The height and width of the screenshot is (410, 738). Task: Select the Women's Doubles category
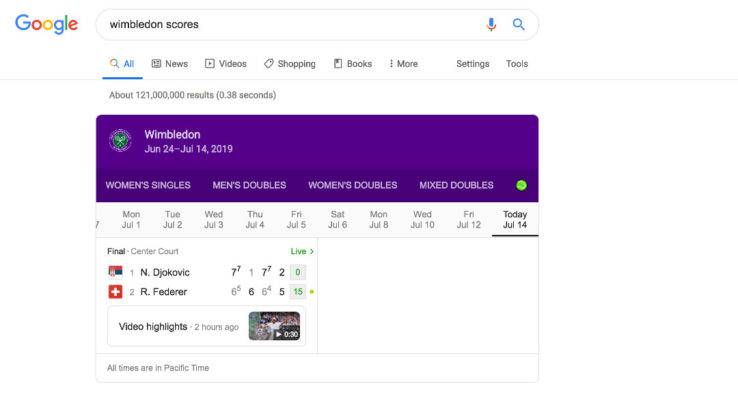coord(353,185)
